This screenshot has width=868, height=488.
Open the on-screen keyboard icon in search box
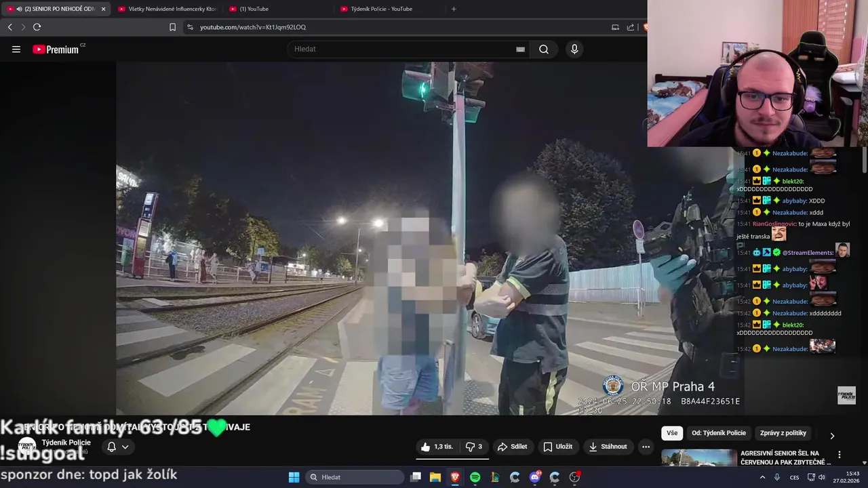(520, 49)
